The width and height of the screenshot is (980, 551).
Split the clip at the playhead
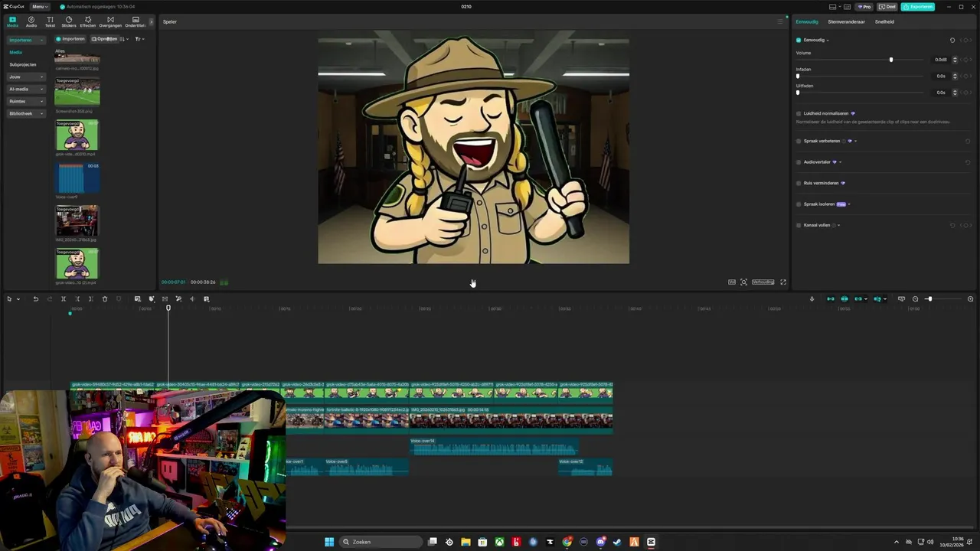pyautogui.click(x=64, y=298)
